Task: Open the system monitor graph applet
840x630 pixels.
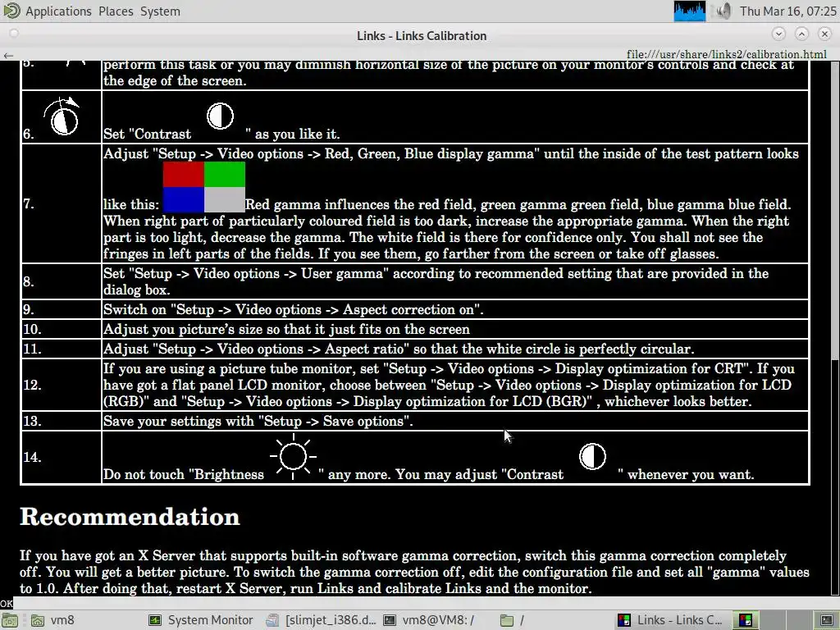Action: (689, 11)
